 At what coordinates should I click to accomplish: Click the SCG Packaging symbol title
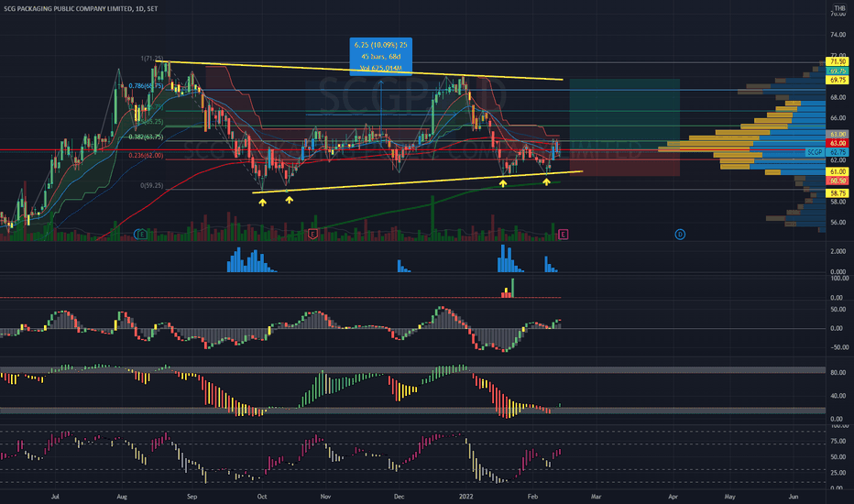pyautogui.click(x=80, y=9)
